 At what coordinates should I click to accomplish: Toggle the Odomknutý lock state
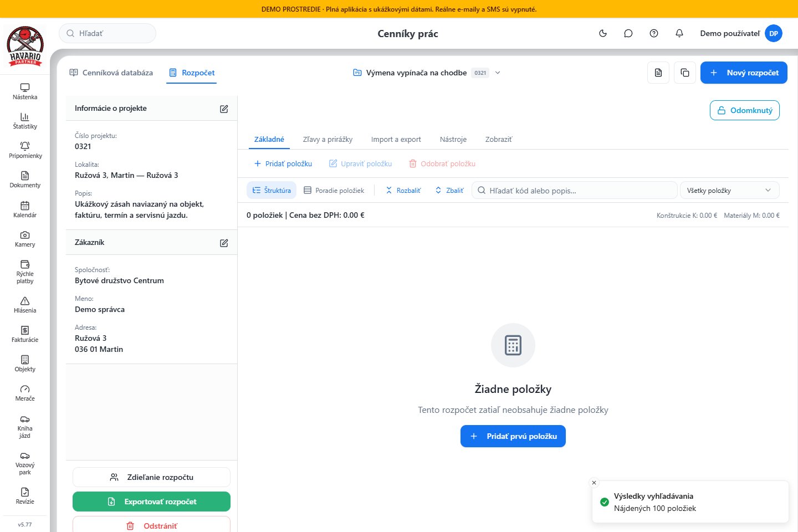(745, 110)
